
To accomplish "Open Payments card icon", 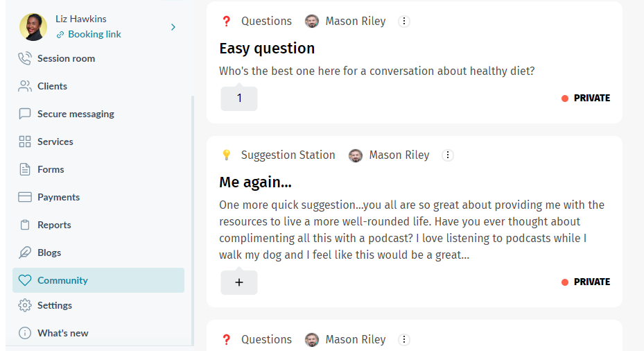I will [25, 197].
